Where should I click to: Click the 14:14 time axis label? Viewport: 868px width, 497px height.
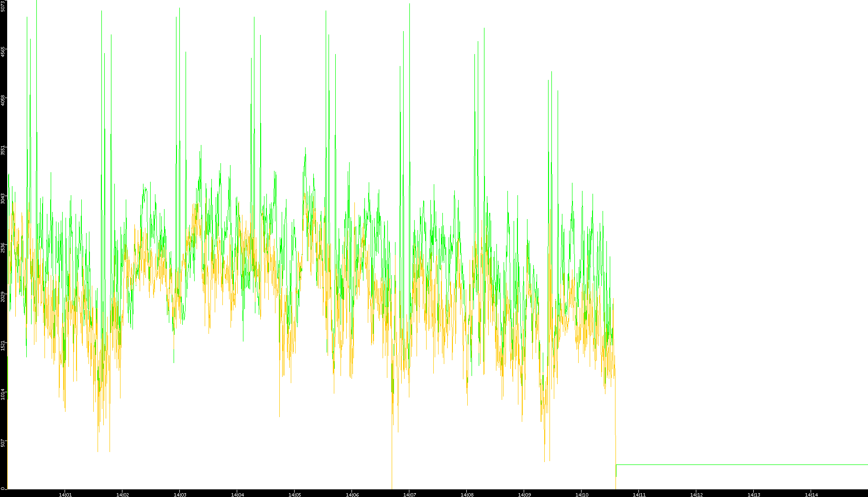click(811, 495)
